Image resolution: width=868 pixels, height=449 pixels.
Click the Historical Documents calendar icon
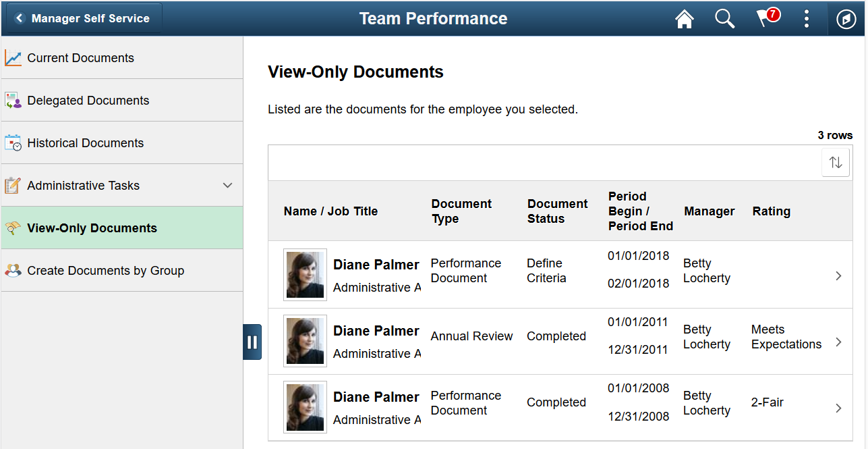pyautogui.click(x=13, y=143)
